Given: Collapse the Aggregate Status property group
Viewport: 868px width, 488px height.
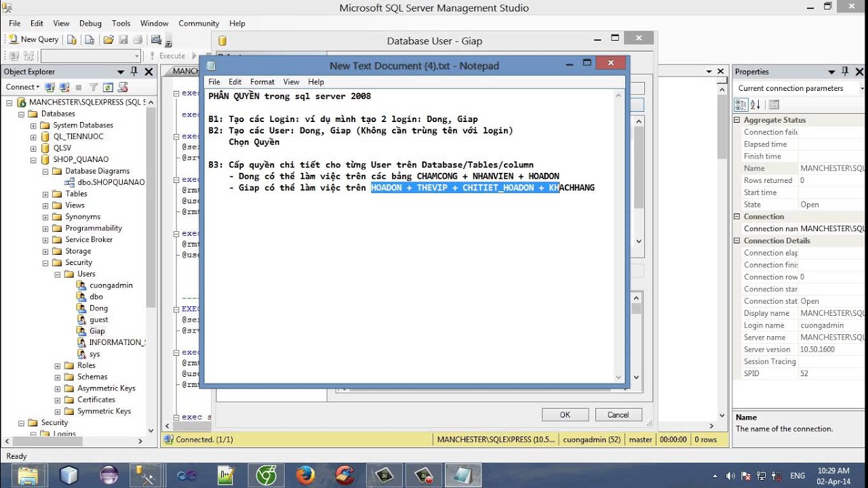Looking at the screenshot, I should 738,120.
